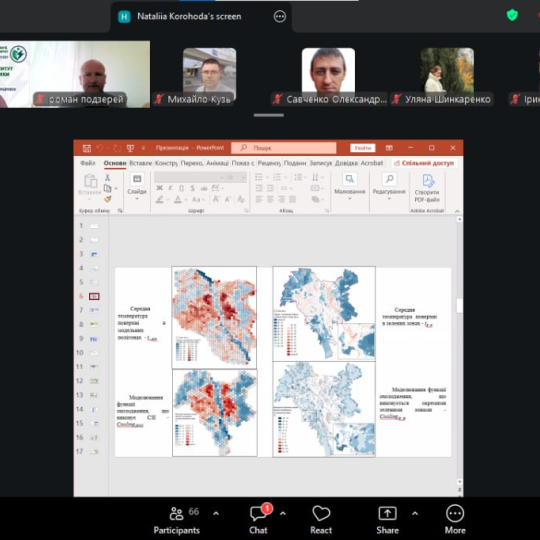
Task: Select slide 9 thumbnail
Action: click(x=94, y=339)
